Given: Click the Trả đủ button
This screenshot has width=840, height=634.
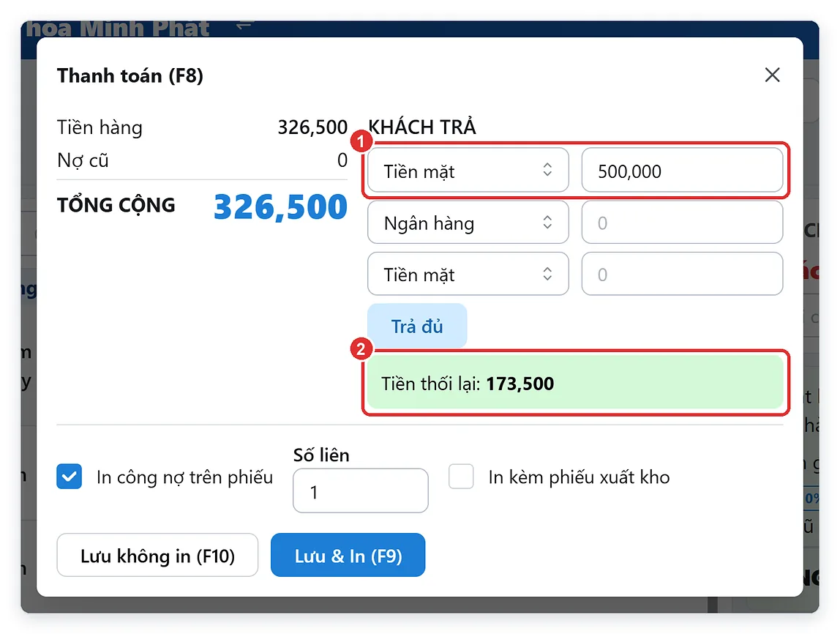Looking at the screenshot, I should [x=417, y=326].
